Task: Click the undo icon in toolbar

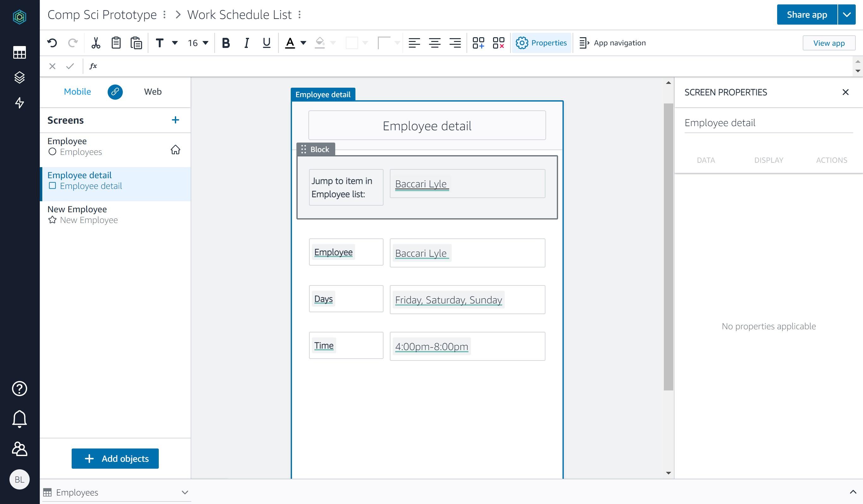Action: click(x=53, y=43)
